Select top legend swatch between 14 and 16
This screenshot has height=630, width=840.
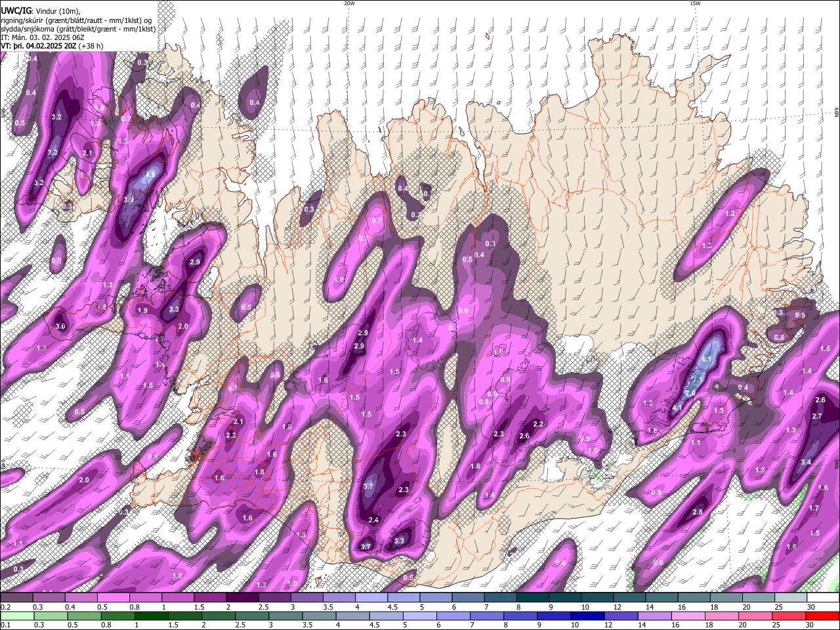coord(661,598)
